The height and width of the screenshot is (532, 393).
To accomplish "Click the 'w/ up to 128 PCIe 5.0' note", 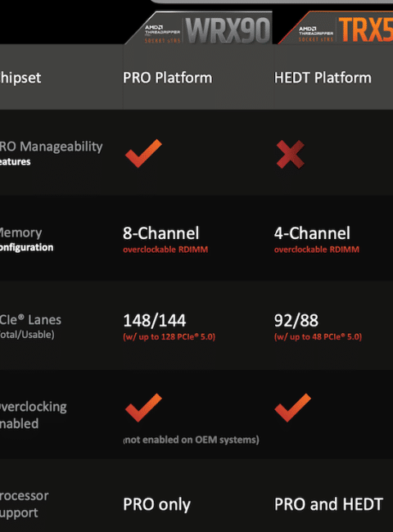I will [x=169, y=337].
